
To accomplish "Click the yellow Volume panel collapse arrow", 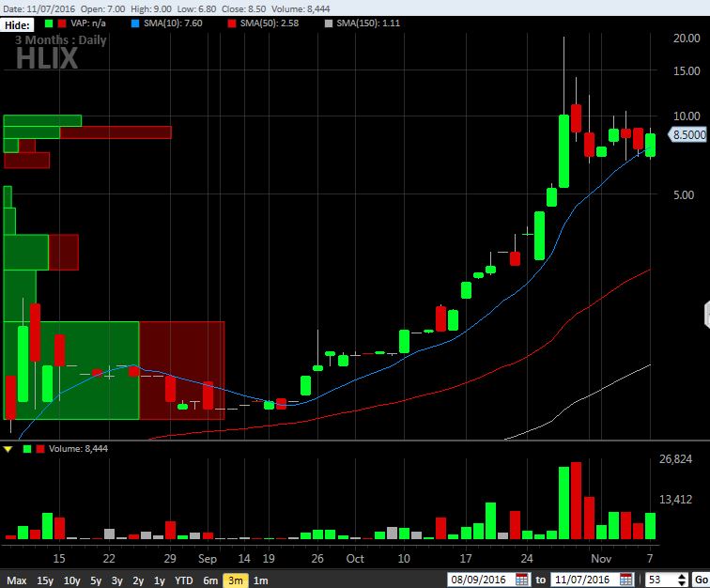I will 8,449.
